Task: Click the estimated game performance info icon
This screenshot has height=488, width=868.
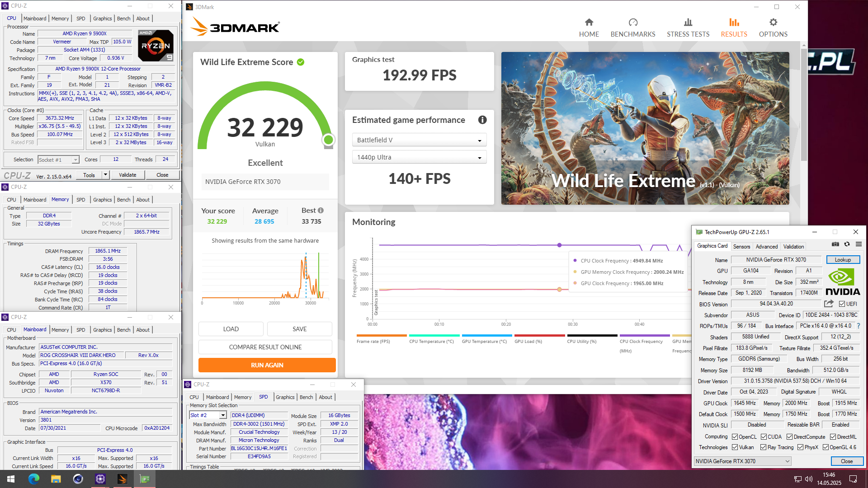Action: [x=482, y=120]
